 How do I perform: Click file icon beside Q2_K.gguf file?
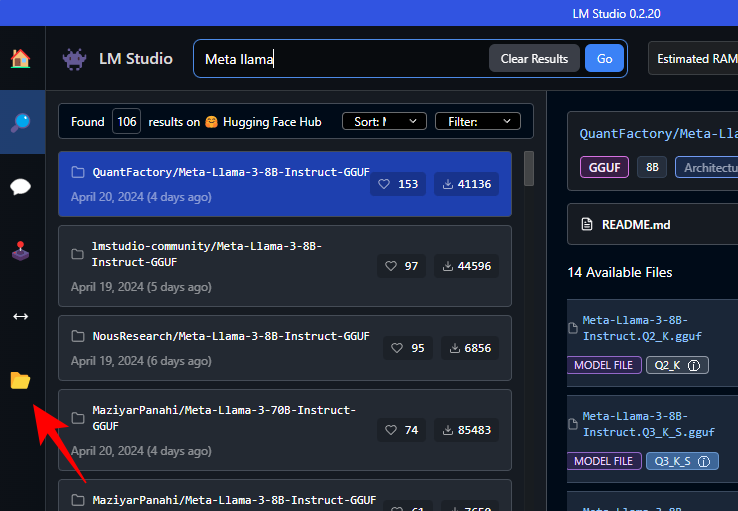click(573, 328)
